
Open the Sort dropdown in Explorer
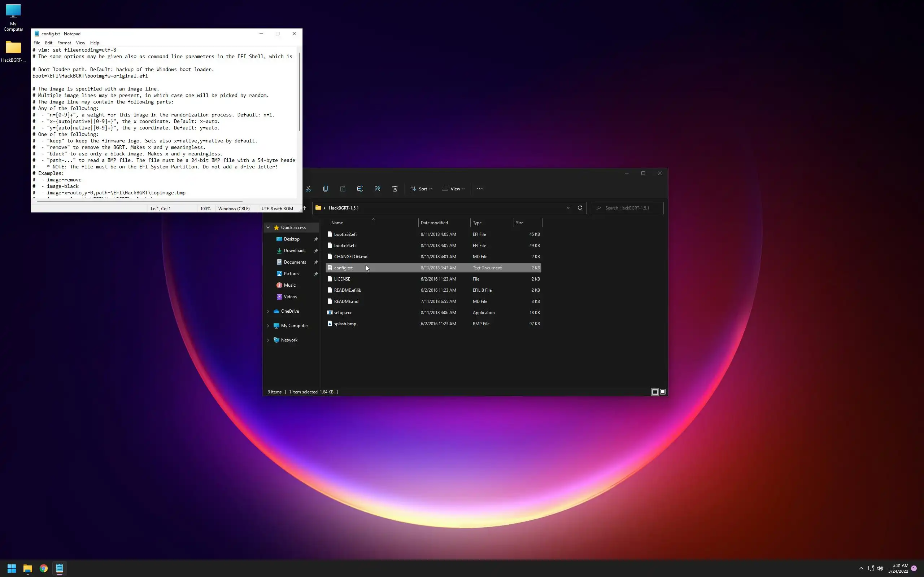pyautogui.click(x=421, y=189)
